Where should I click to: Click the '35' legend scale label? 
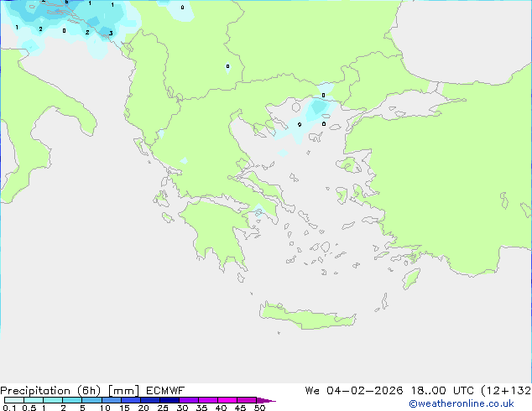(x=201, y=408)
